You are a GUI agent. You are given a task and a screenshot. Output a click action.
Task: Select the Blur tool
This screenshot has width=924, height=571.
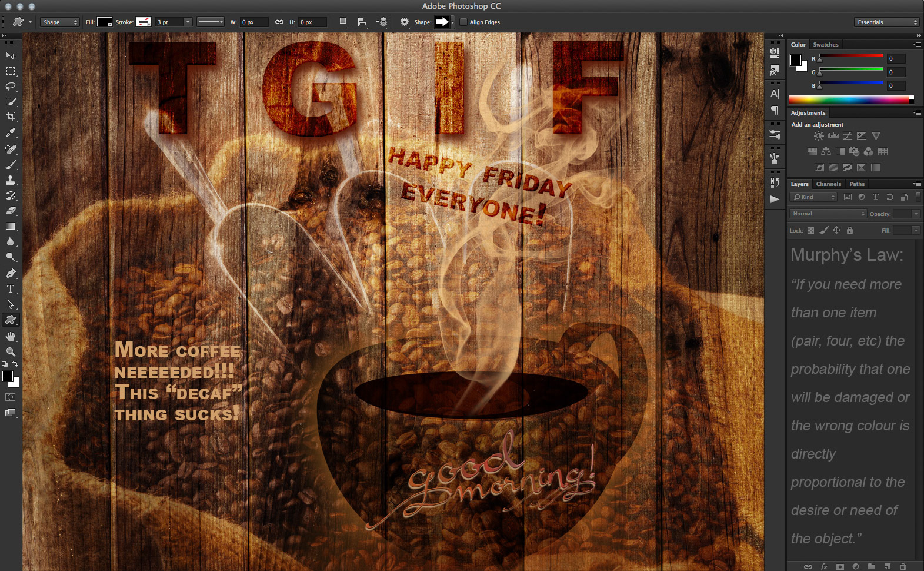point(11,241)
